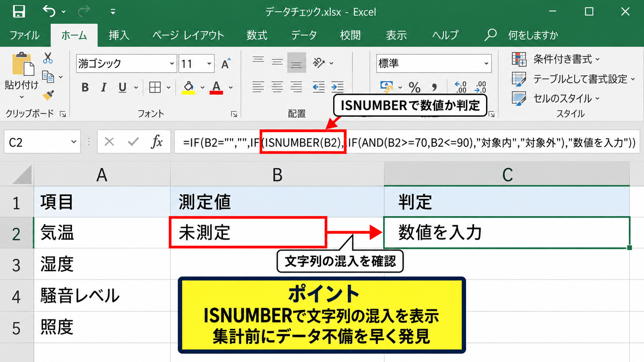This screenshot has width=644, height=362.
Task: Increase decimal places
Action: 460,87
